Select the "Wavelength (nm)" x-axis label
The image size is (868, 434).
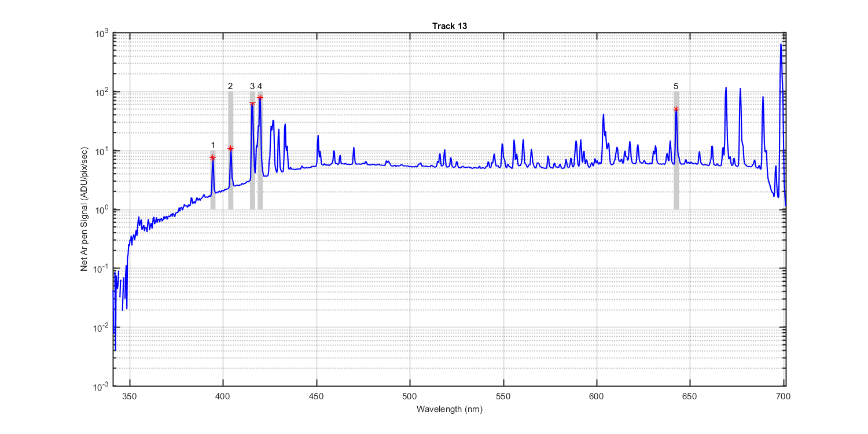tap(449, 409)
